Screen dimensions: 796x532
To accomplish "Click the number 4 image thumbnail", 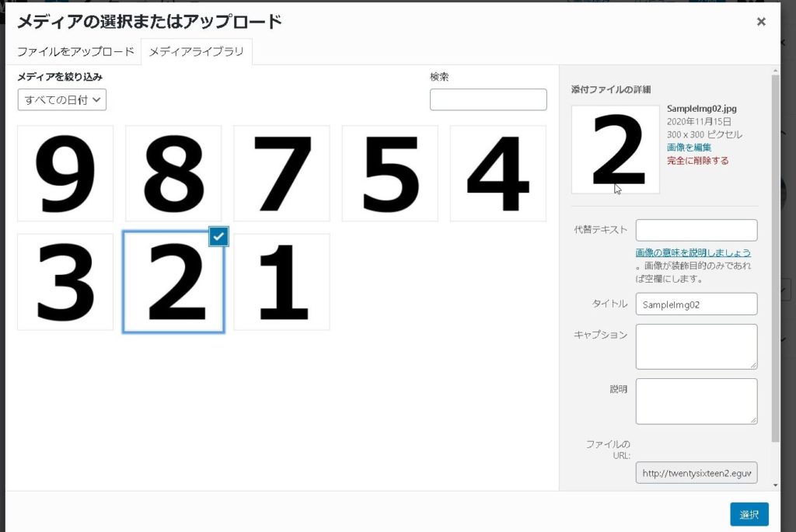I will pyautogui.click(x=497, y=173).
